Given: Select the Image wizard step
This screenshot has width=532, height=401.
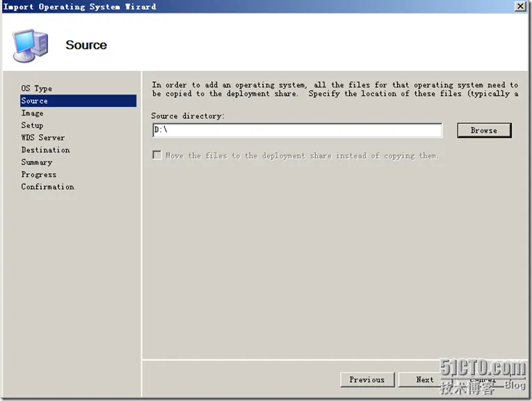Looking at the screenshot, I should (32, 113).
